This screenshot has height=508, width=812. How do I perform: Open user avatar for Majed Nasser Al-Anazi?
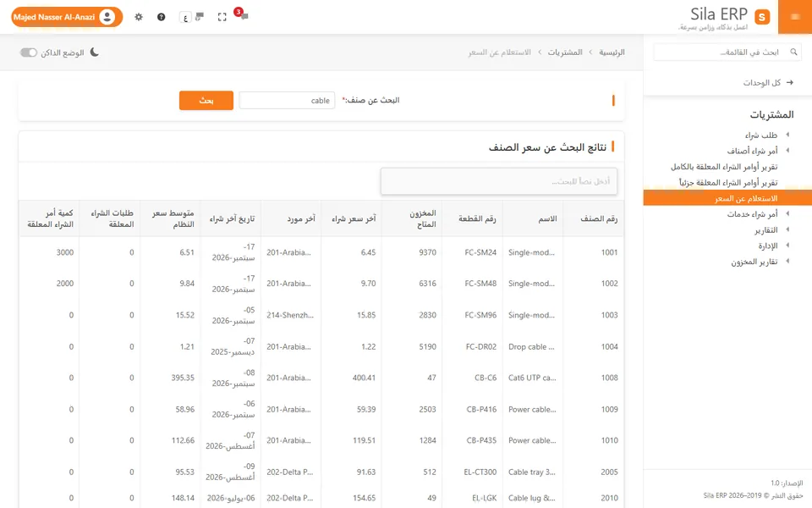pyautogui.click(x=107, y=17)
